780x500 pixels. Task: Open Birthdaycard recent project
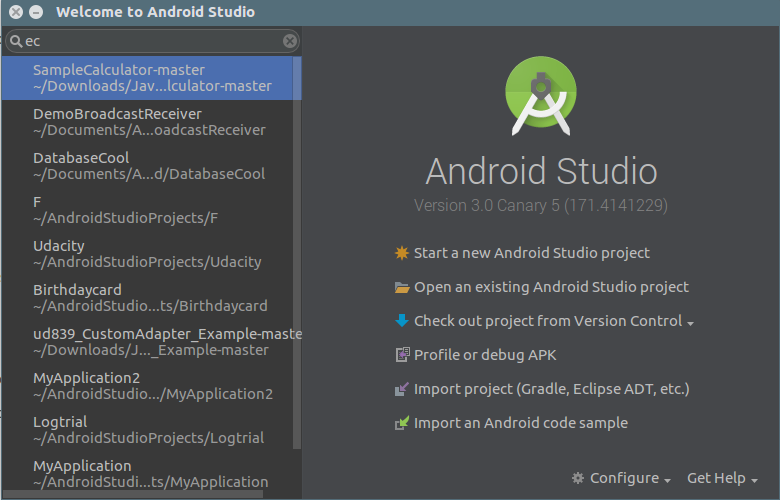pyautogui.click(x=148, y=298)
